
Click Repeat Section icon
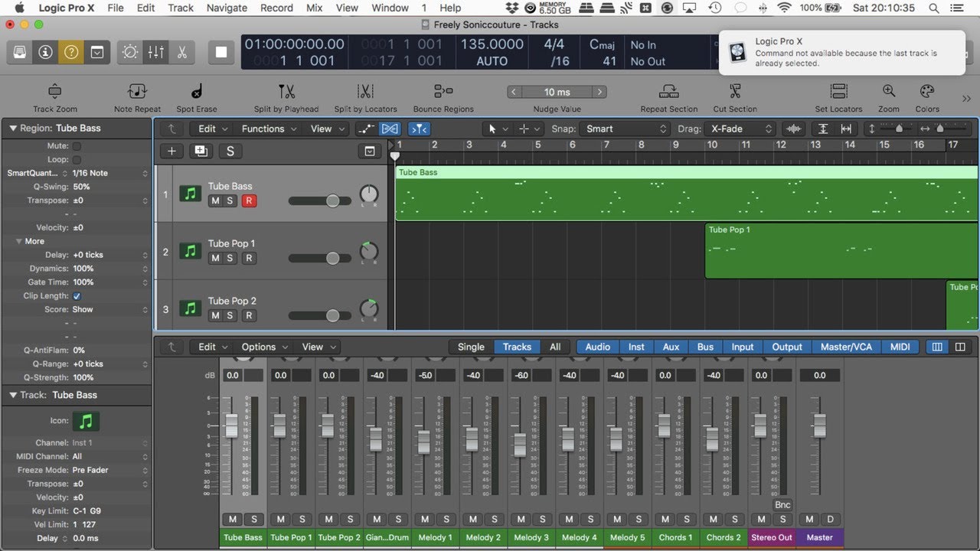pyautogui.click(x=669, y=92)
